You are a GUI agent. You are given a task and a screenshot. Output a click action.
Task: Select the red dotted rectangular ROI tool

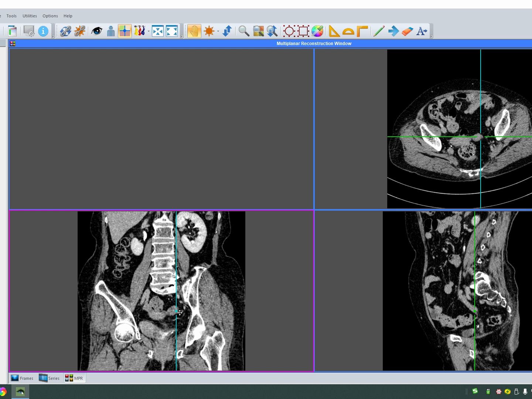303,31
